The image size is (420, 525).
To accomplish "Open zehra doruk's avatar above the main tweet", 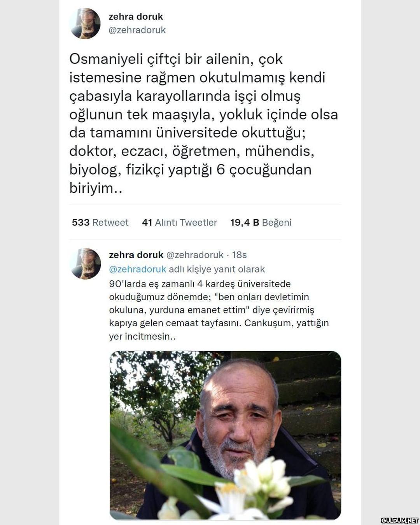I will click(x=85, y=23).
